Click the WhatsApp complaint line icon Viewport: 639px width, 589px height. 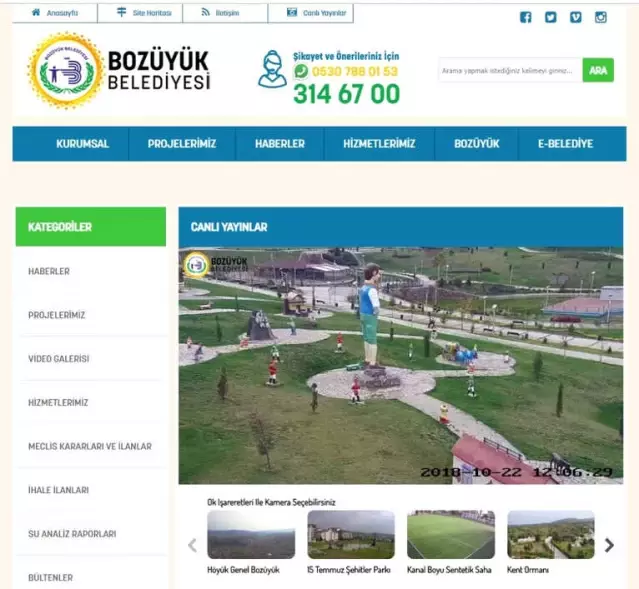tap(301, 72)
